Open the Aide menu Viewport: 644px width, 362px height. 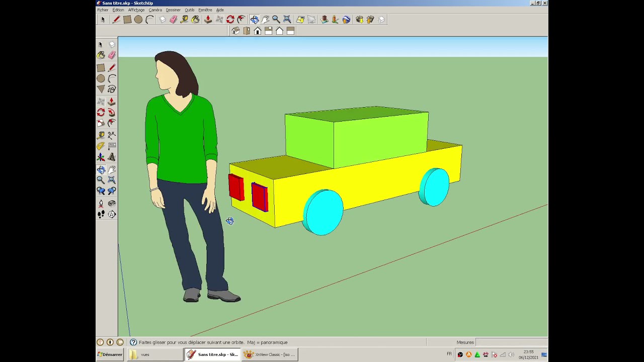coord(220,10)
